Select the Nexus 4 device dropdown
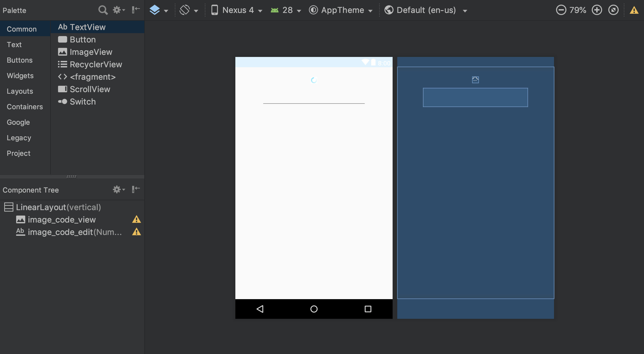Screen dimensions: 644x354 click(237, 10)
